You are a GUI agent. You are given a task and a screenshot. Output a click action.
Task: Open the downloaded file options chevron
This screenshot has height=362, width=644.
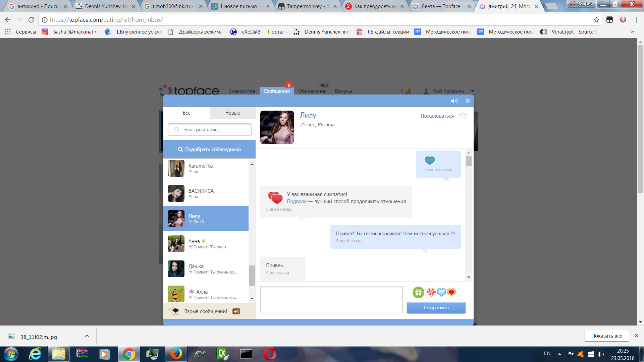tap(87, 336)
